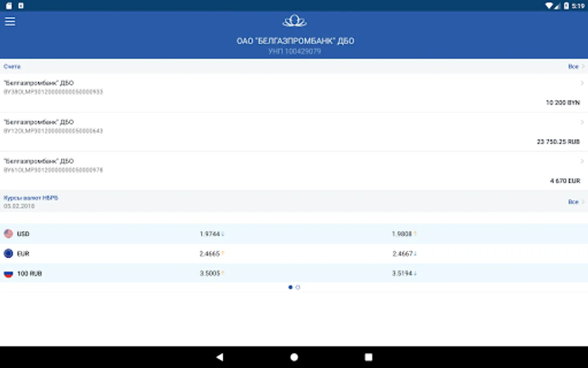Click the EUR currency label
Screen dimensions: 588x368
coord(23,254)
